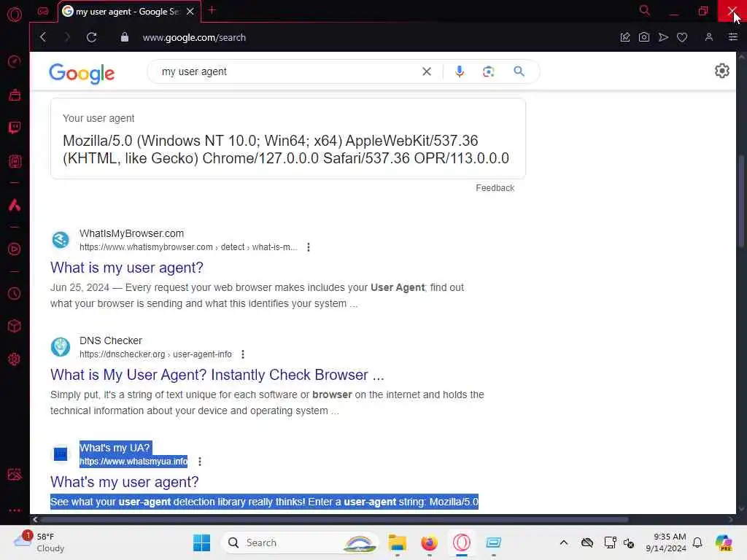Open the Opera menu logo
Image resolution: width=747 pixels, height=560 pixels.
click(x=15, y=15)
